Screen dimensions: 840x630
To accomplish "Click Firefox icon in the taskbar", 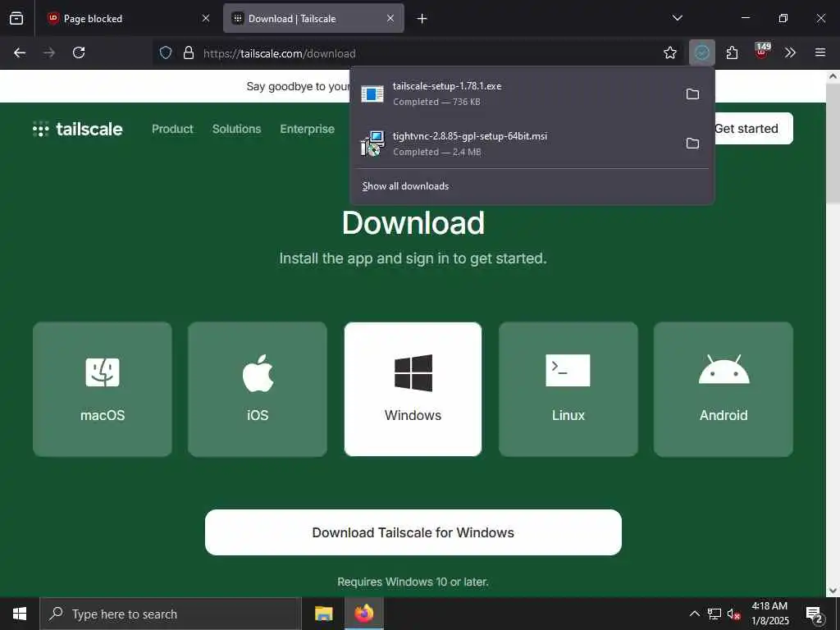I will (x=363, y=614).
